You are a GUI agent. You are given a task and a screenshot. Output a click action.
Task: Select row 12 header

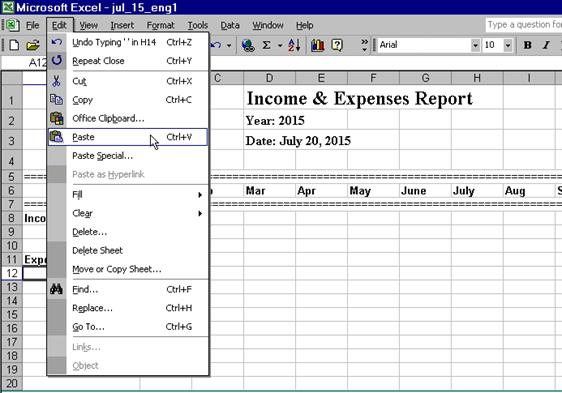coord(12,273)
